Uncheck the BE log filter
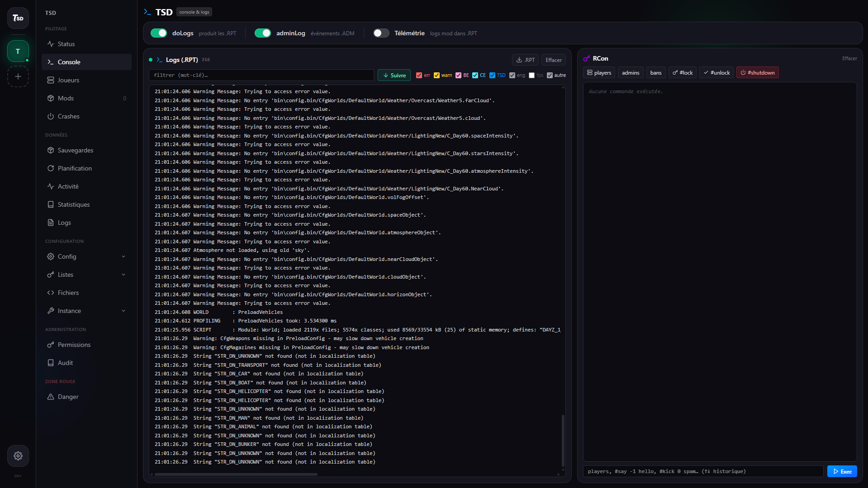 (458, 76)
